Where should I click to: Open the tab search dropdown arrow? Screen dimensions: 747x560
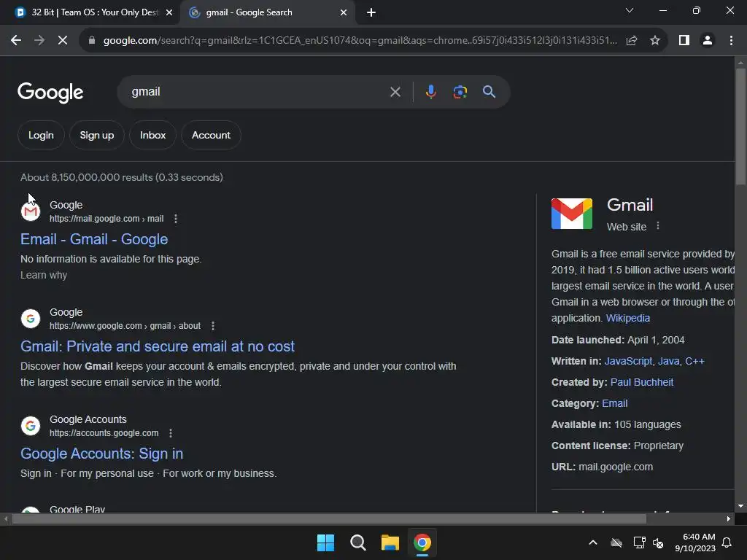tap(630, 10)
